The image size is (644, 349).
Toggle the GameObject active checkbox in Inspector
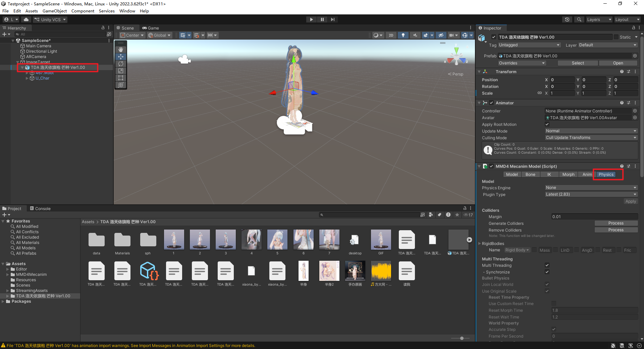pyautogui.click(x=494, y=37)
